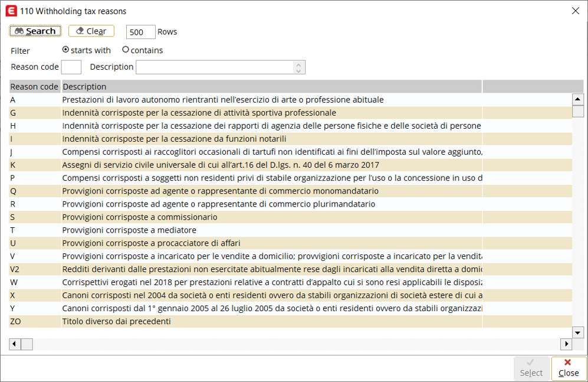Click the Clear button
588x382 pixels.
click(x=91, y=31)
